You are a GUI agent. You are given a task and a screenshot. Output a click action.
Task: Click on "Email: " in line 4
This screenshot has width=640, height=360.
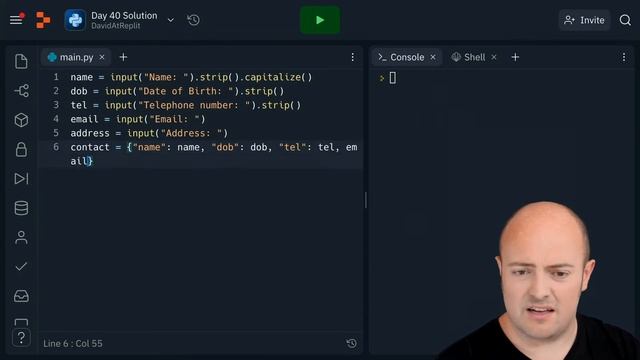pyautogui.click(x=175, y=119)
